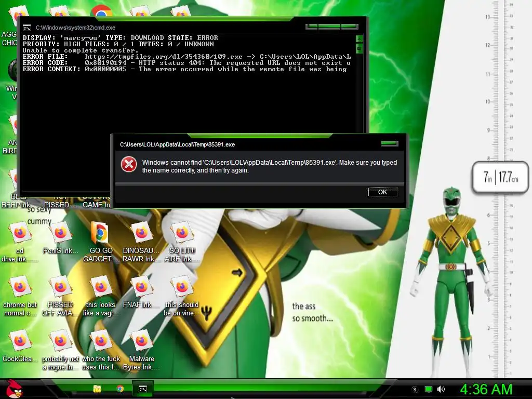Show hidden tray icons arrow
Viewport: 532px width, 399px height.
click(415, 389)
